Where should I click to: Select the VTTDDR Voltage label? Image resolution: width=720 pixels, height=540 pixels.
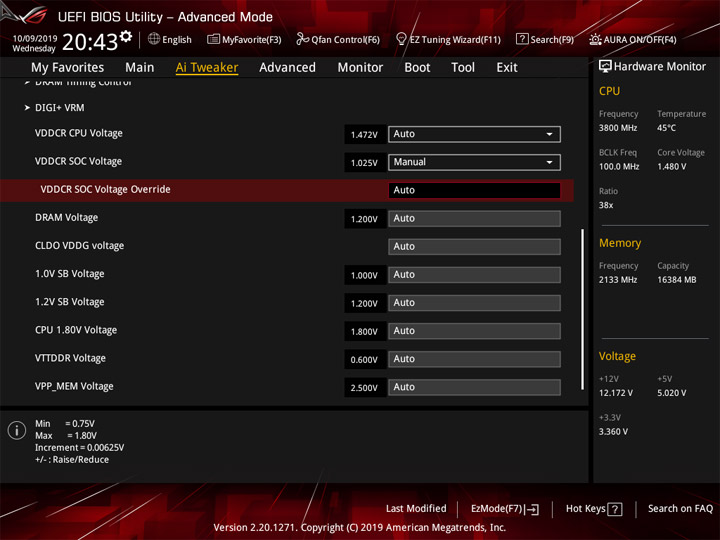point(70,358)
